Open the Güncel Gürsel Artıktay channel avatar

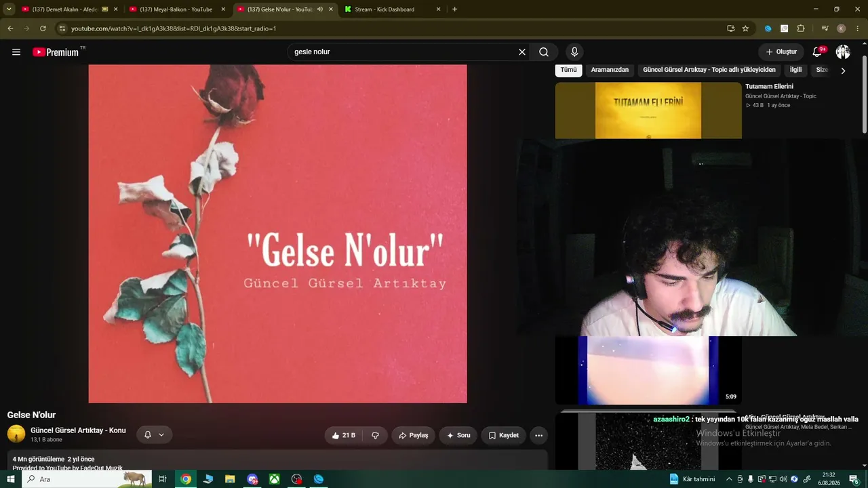coord(16,434)
